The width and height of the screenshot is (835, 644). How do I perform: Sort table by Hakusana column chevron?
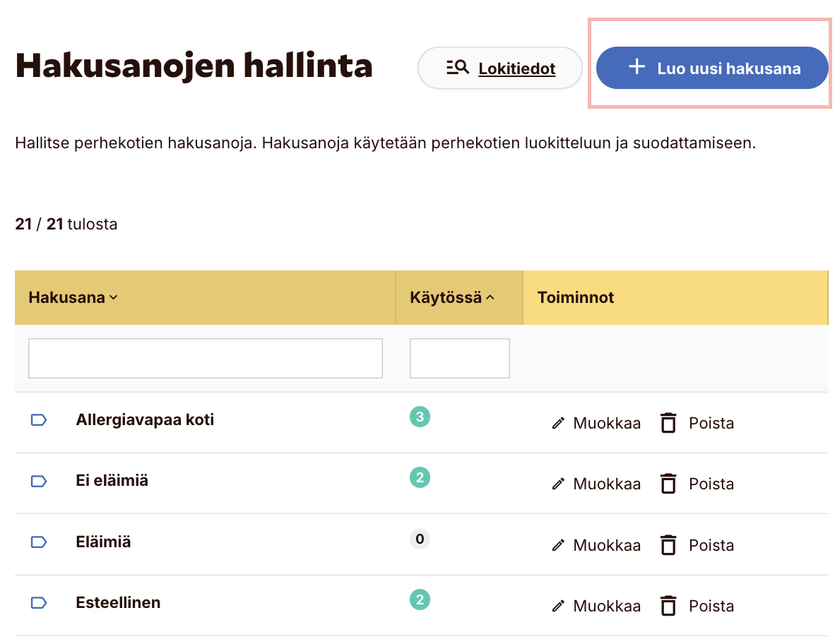point(114,298)
